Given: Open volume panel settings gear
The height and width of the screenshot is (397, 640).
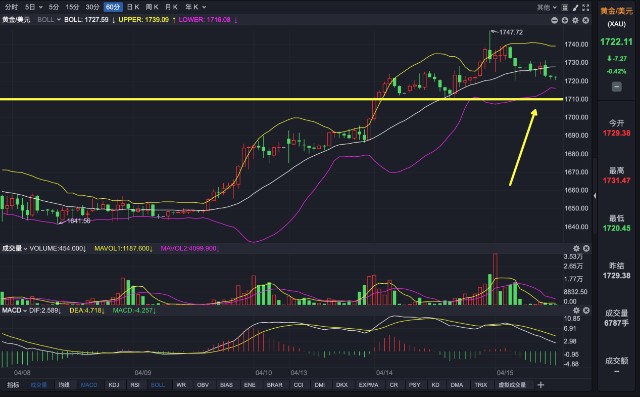Looking at the screenshot, I should coord(576,248).
